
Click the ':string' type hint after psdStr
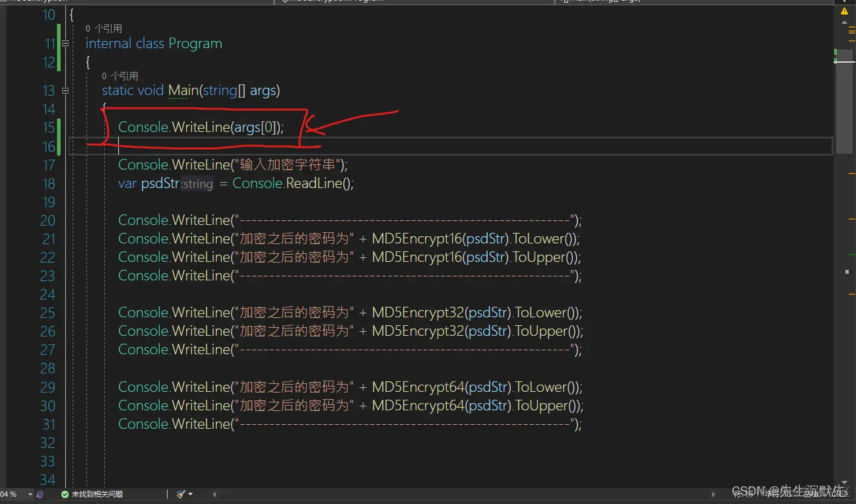197,184
